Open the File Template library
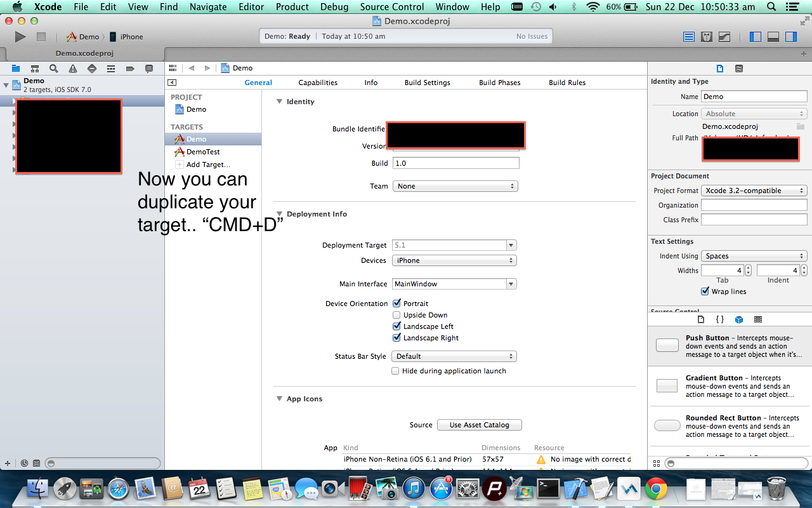Viewport: 812px width, 508px height. (x=701, y=319)
